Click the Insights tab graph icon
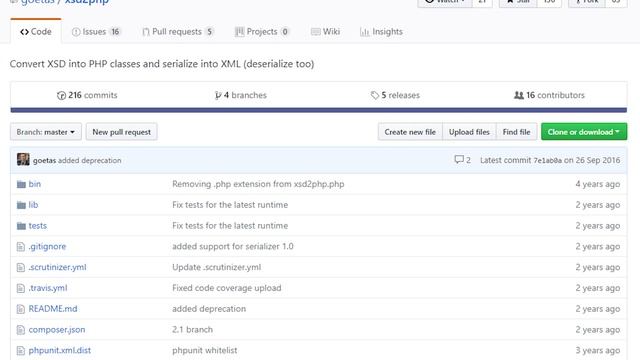Viewport: 640px width, 360px height. [x=364, y=32]
